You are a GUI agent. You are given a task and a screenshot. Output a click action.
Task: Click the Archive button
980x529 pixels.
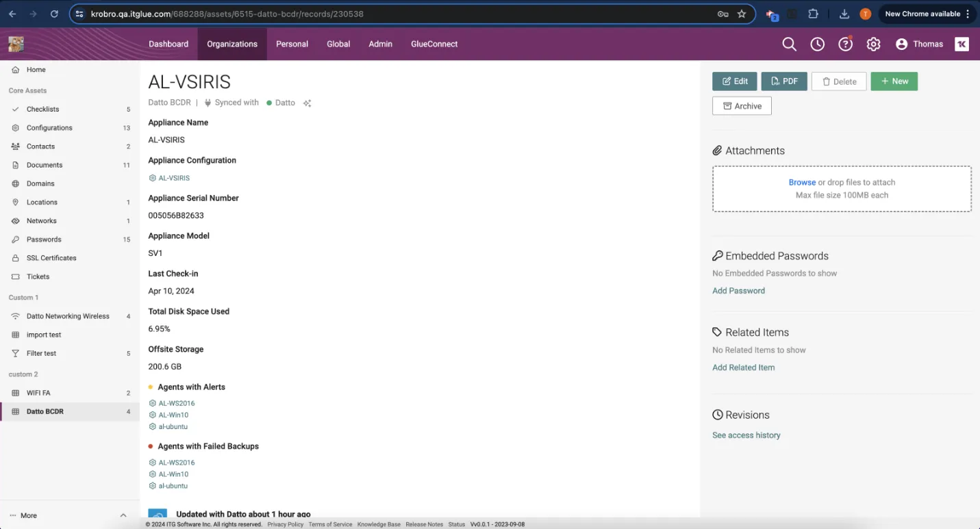click(742, 106)
